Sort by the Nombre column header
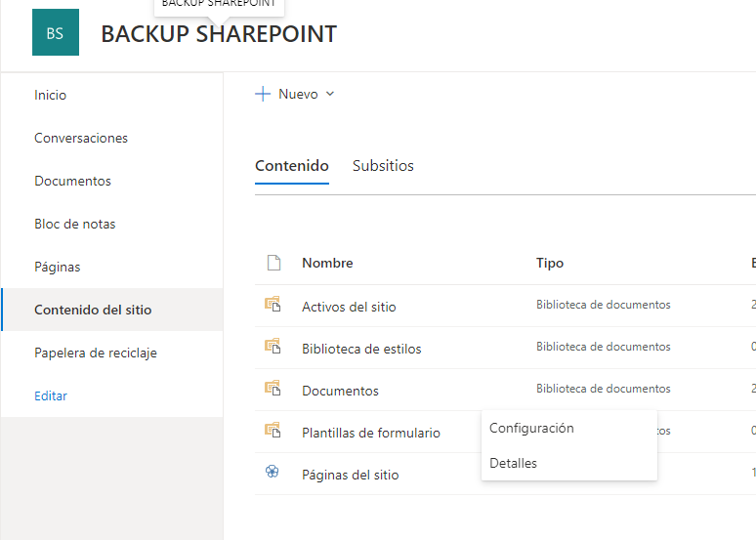Screen dimensions: 756x540 point(327,263)
